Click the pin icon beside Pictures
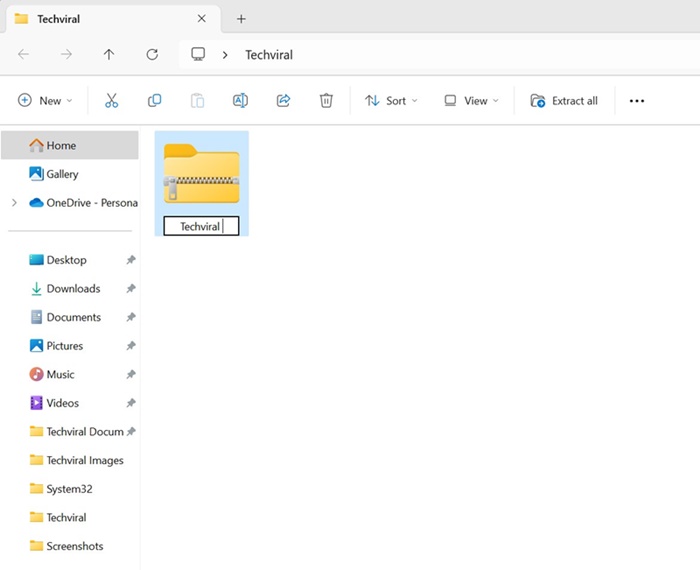Screen dimensions: 700x570 click(131, 345)
